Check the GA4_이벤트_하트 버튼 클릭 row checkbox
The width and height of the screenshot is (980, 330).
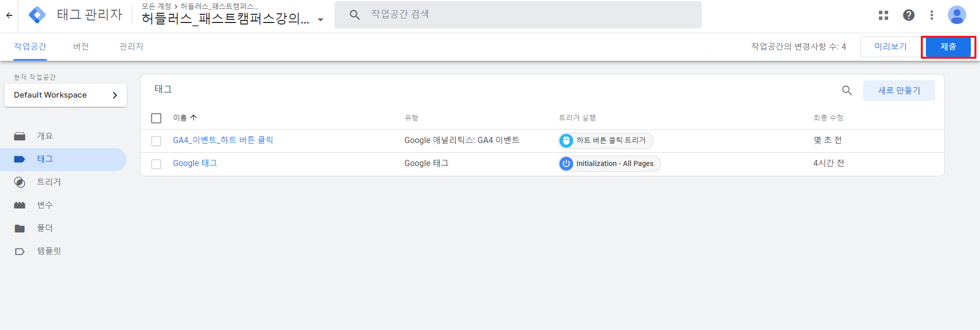(156, 141)
